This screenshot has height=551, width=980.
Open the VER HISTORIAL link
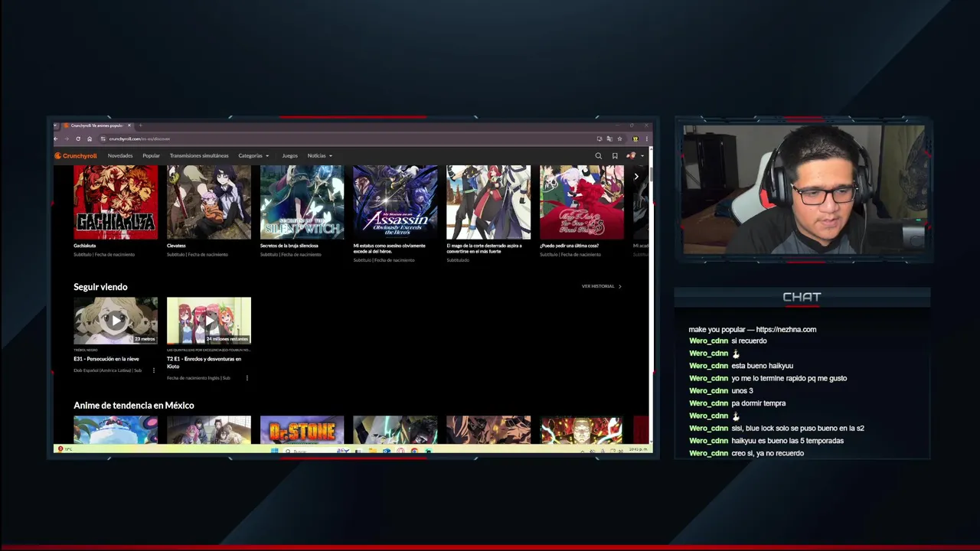tap(602, 286)
